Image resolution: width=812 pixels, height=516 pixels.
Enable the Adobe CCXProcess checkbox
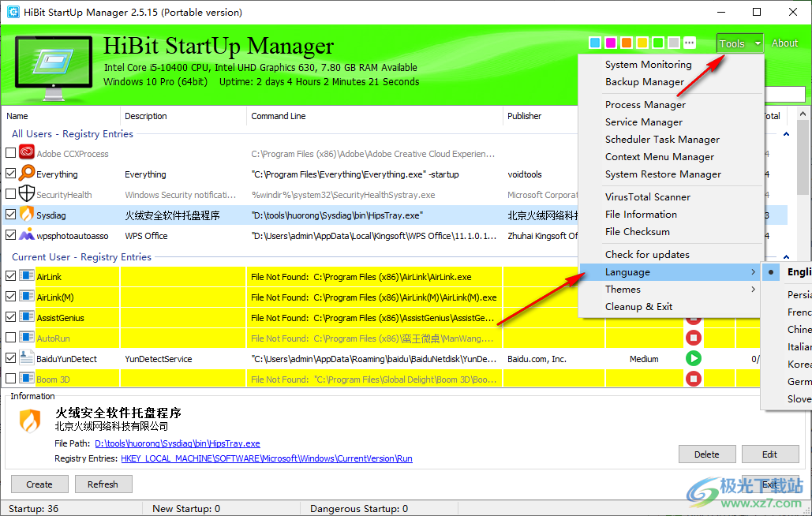click(x=10, y=153)
